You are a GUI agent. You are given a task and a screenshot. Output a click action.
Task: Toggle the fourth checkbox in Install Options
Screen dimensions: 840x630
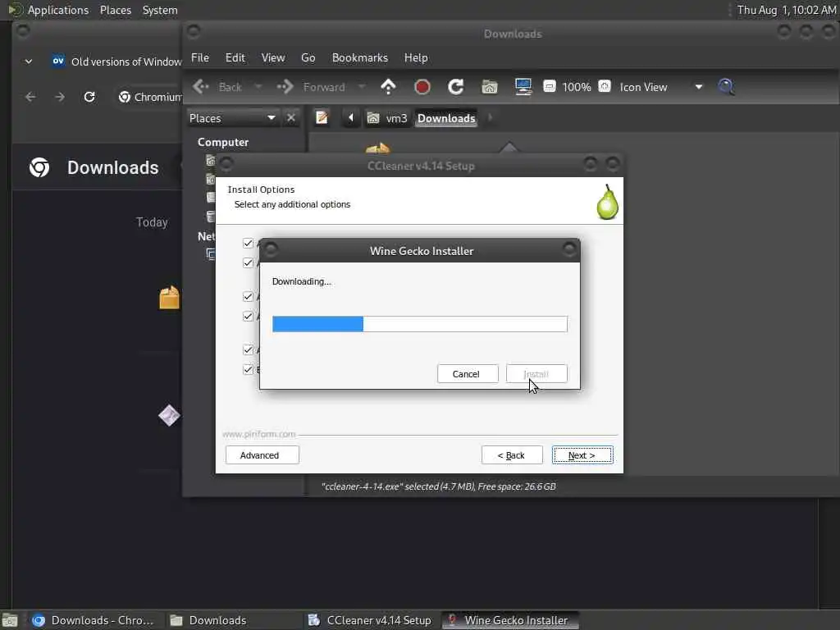click(248, 317)
